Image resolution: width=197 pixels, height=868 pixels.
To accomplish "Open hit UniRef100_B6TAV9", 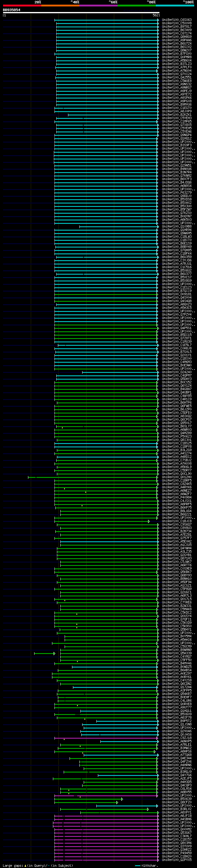I will 177,30.
